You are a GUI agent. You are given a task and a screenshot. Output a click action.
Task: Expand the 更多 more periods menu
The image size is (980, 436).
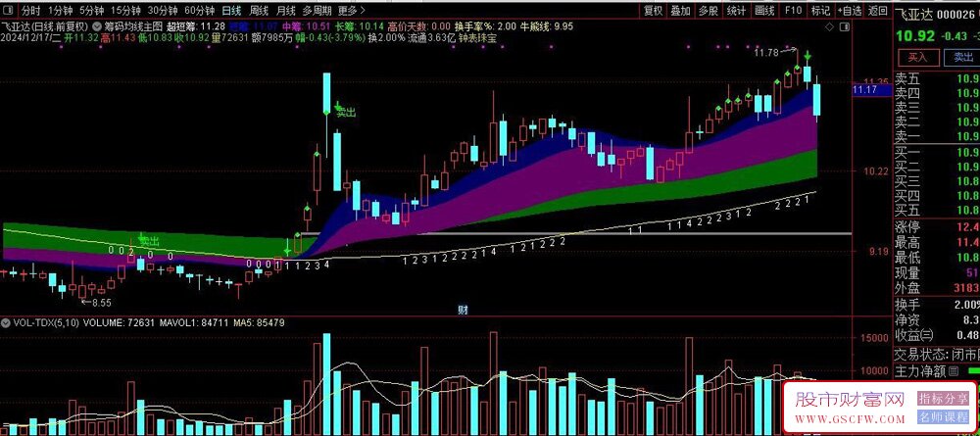tap(351, 11)
